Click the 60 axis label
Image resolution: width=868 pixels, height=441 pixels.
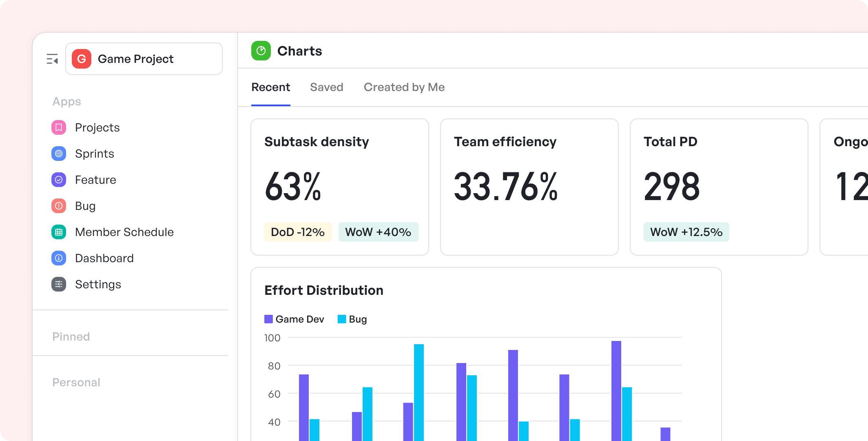[x=274, y=394]
